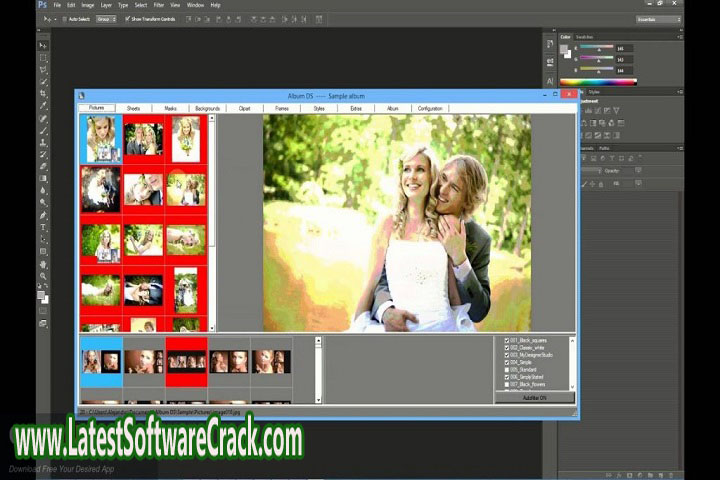The height and width of the screenshot is (480, 720).
Task: Open the Configuration tab in Album DS
Action: coord(430,108)
